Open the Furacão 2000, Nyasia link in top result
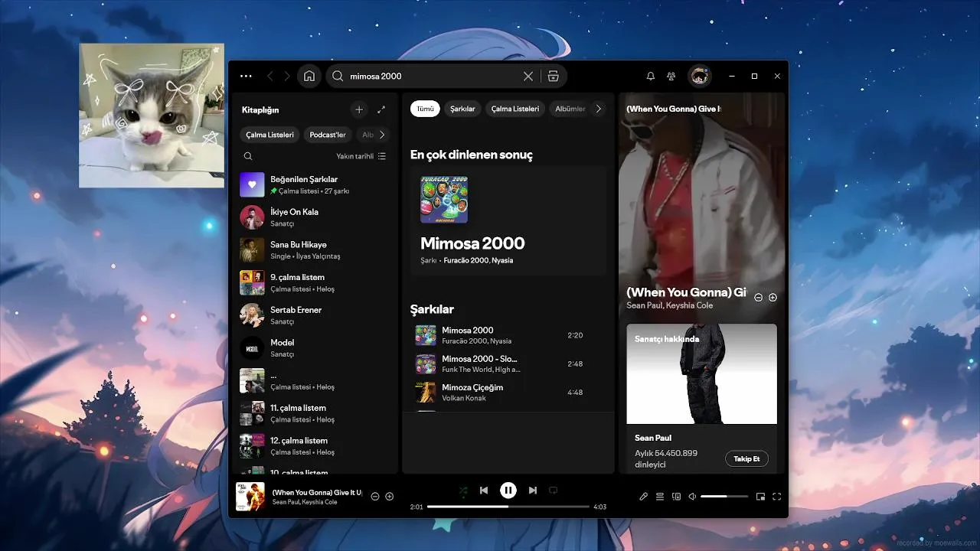 479,260
